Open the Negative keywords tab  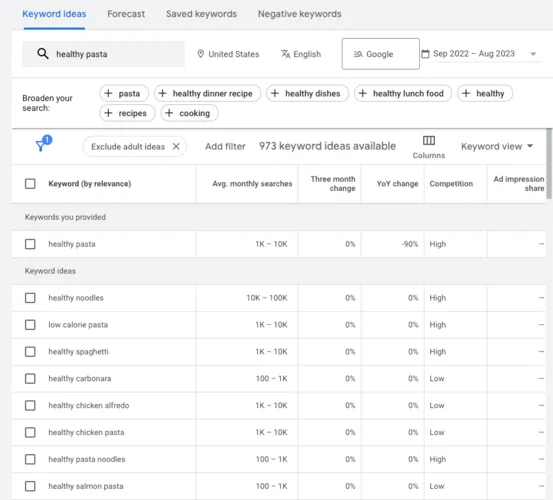299,14
